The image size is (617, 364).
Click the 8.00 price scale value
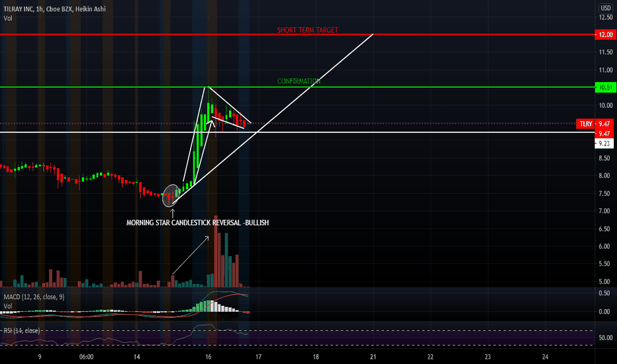click(x=606, y=175)
